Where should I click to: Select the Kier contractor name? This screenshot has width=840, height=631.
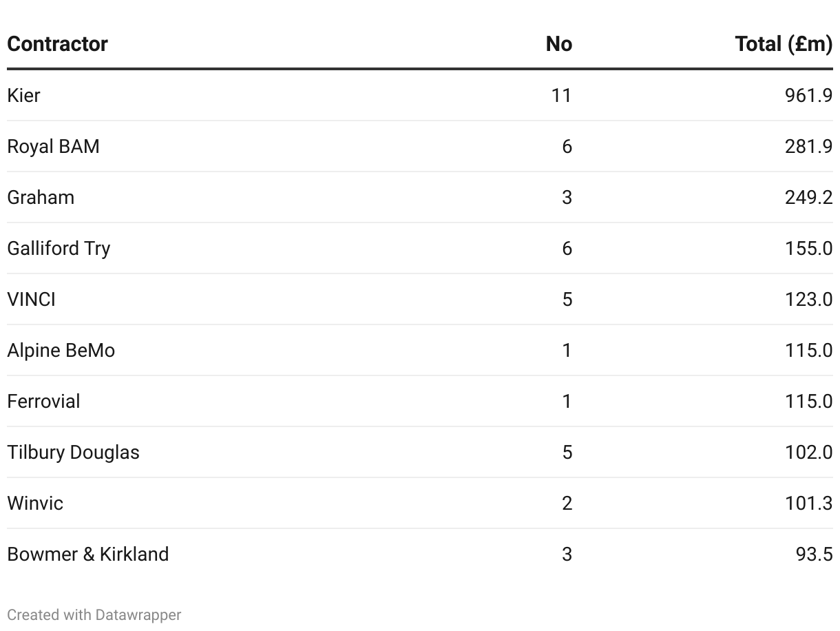[x=24, y=96]
